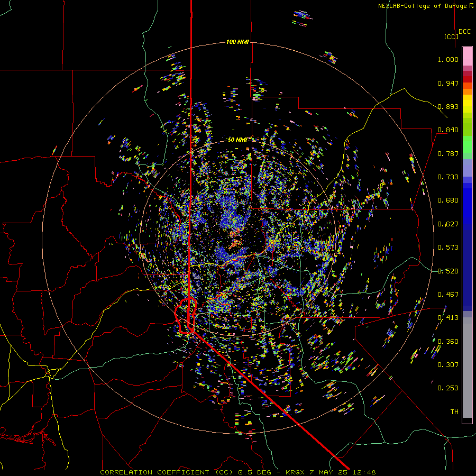The width and height of the screenshot is (476, 476).
Task: Click the 0.307 scale value
Action: (x=448, y=365)
